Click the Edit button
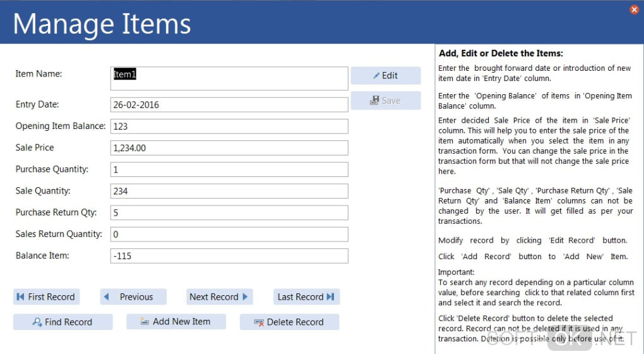The height and width of the screenshot is (354, 644). point(386,76)
